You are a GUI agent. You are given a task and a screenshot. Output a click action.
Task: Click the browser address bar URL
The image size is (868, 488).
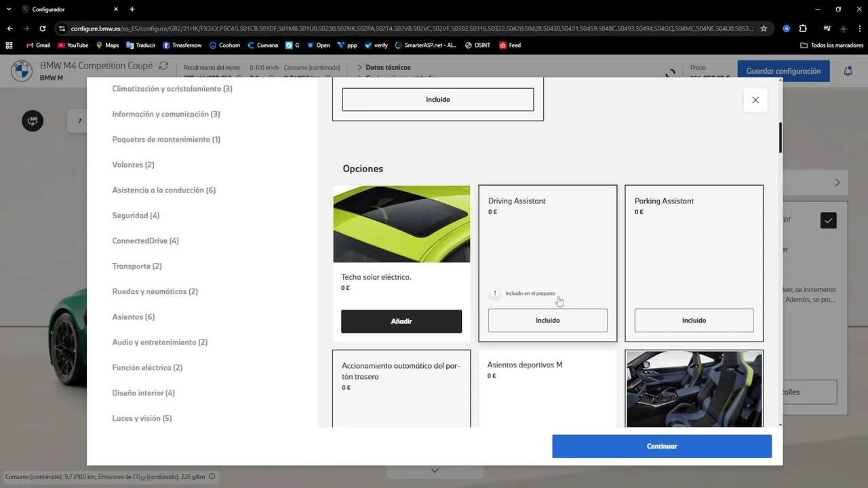412,28
